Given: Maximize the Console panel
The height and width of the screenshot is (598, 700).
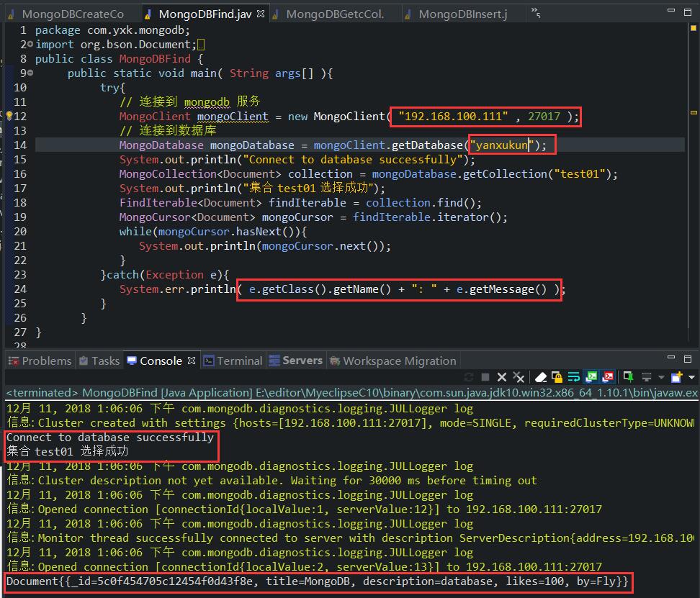Looking at the screenshot, I should 688,359.
